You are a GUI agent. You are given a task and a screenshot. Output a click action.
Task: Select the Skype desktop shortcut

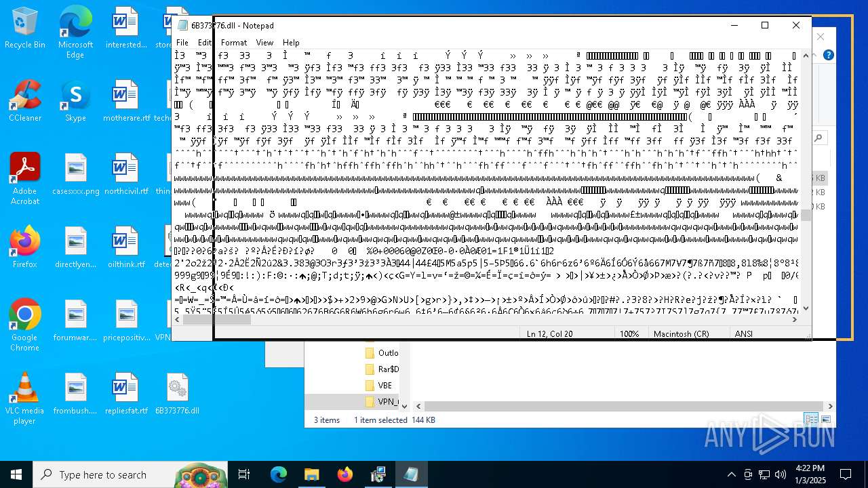[x=75, y=102]
